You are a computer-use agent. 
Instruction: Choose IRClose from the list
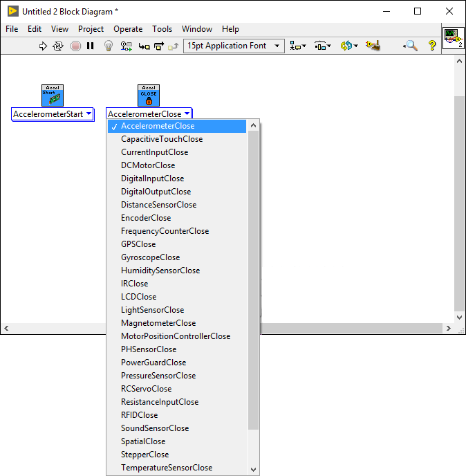click(177, 284)
